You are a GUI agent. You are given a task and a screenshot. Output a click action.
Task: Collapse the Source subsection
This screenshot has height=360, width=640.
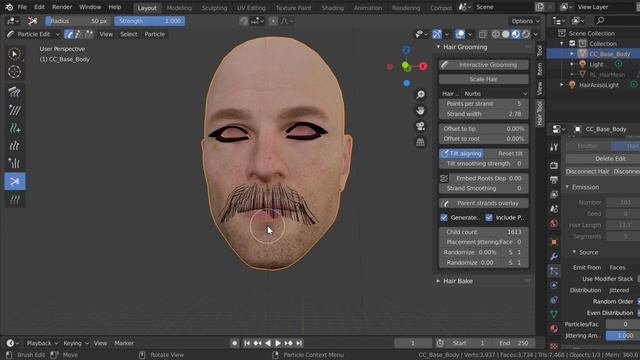574,252
